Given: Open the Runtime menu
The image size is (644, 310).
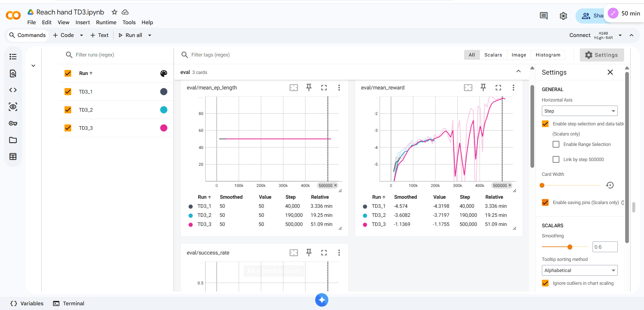Looking at the screenshot, I should point(106,22).
